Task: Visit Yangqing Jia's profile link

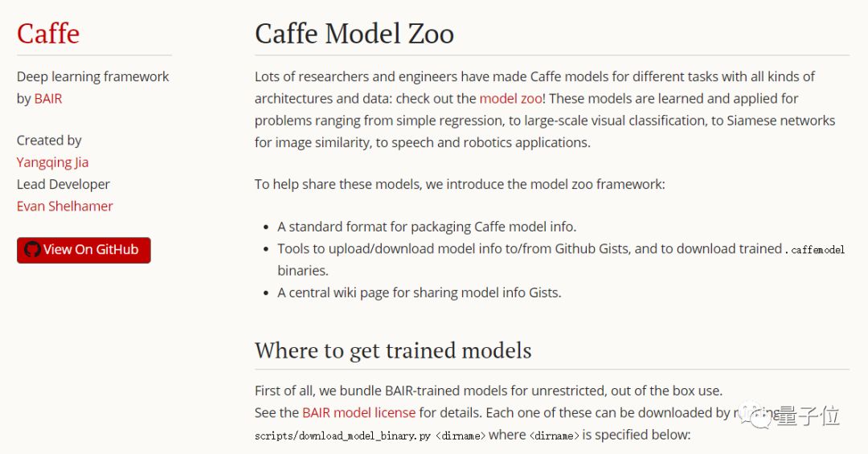Action: [x=52, y=163]
